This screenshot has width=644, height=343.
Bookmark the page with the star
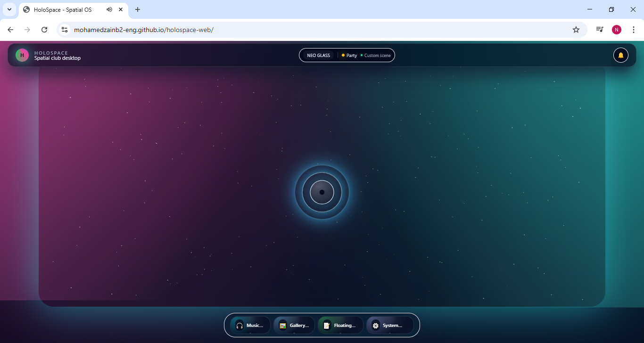coord(576,29)
